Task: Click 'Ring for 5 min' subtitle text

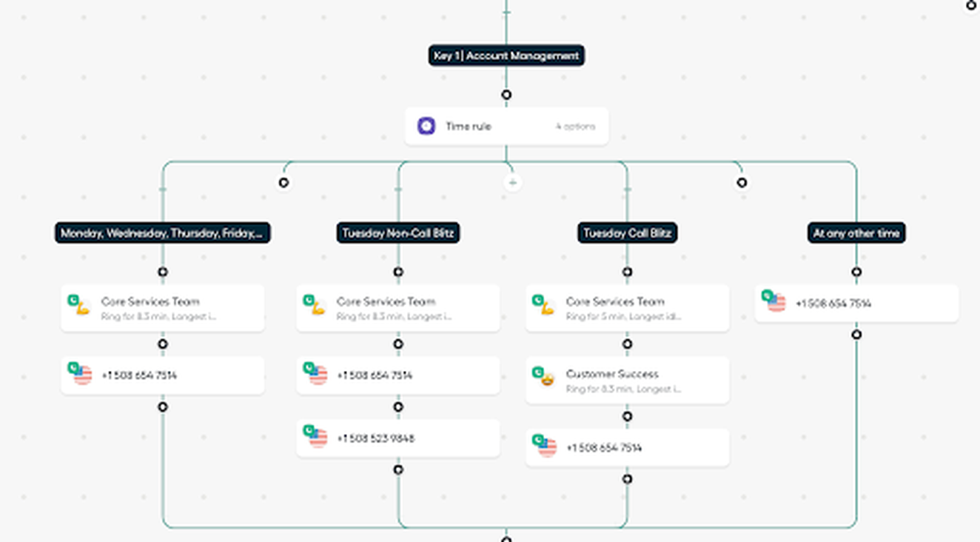Action: 624,316
